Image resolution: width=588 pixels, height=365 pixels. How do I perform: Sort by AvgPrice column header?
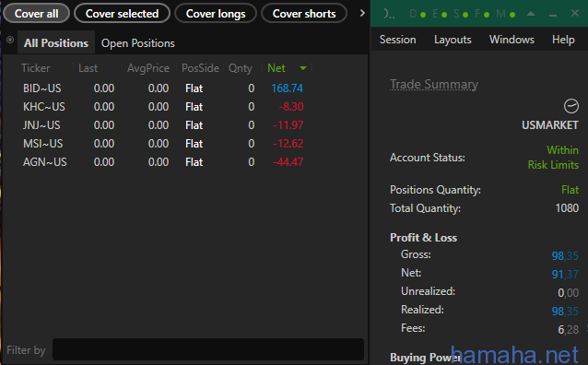tap(148, 68)
